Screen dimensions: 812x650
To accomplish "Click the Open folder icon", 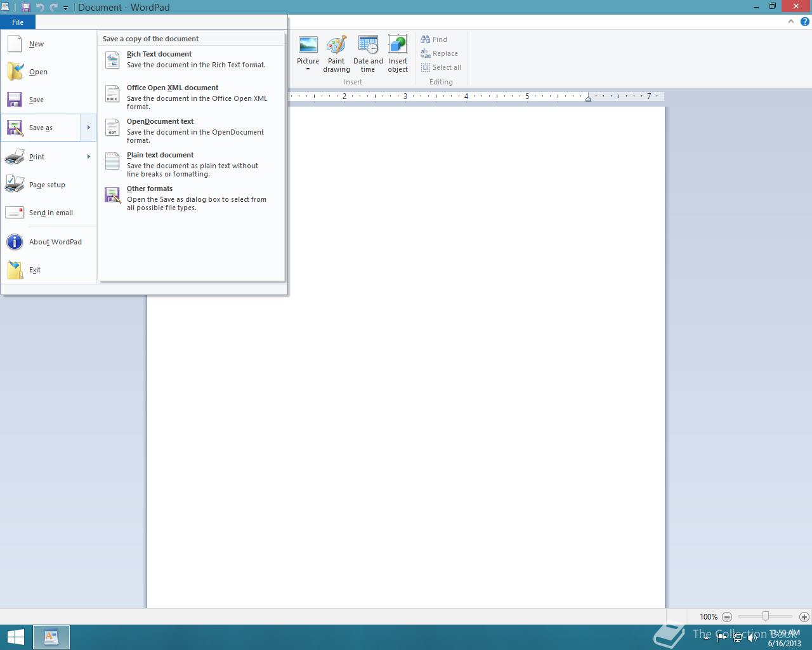I will (x=15, y=72).
